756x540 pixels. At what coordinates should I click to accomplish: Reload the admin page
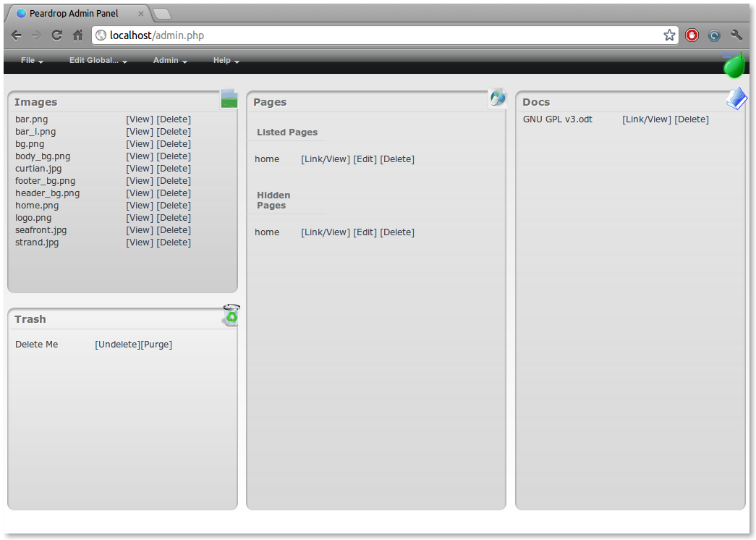57,35
